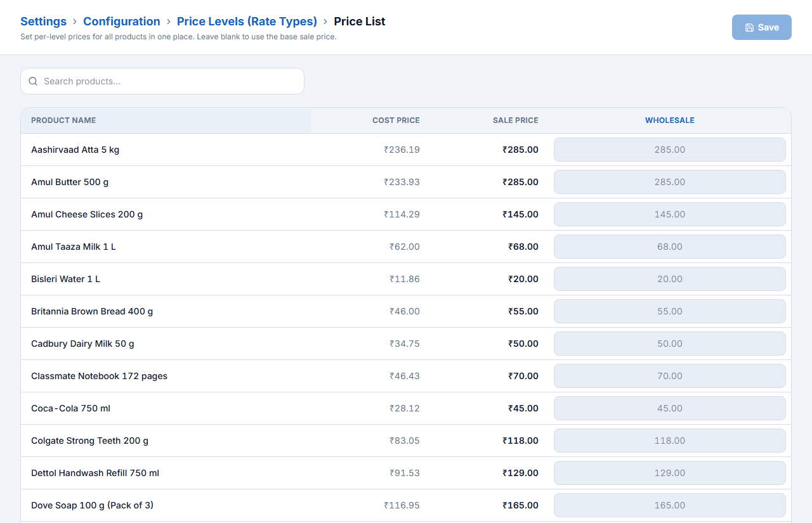Select Classmate Notebook 172 pages name
The width and height of the screenshot is (812, 523).
point(99,376)
